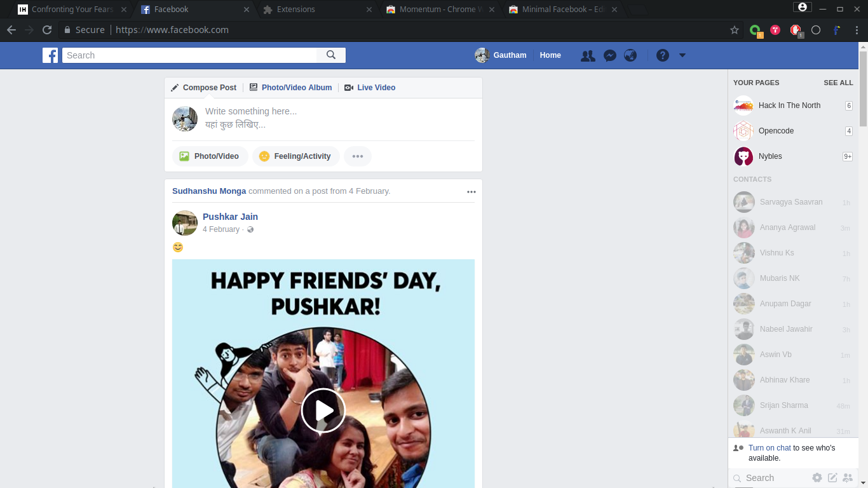Screen dimensions: 868x488
Task: Open chat with Srijan Sharma
Action: coord(792,405)
